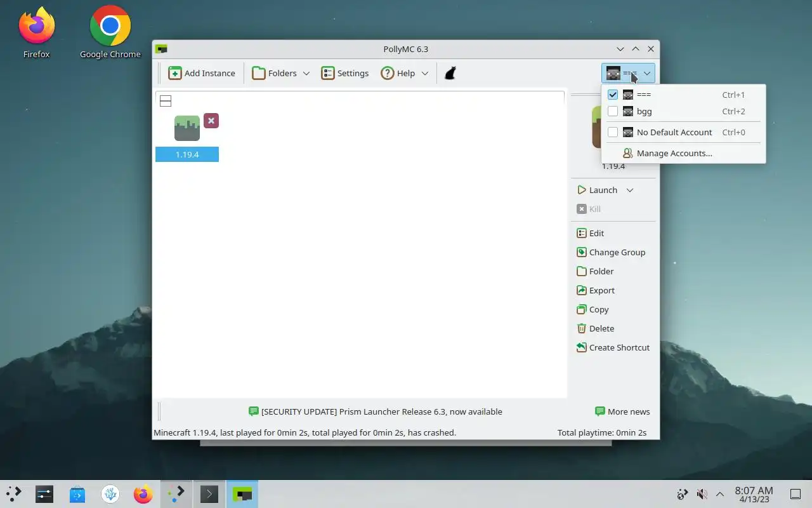The image size is (812, 508).
Task: Open Google Chrome from the desktop icon
Action: [110, 33]
